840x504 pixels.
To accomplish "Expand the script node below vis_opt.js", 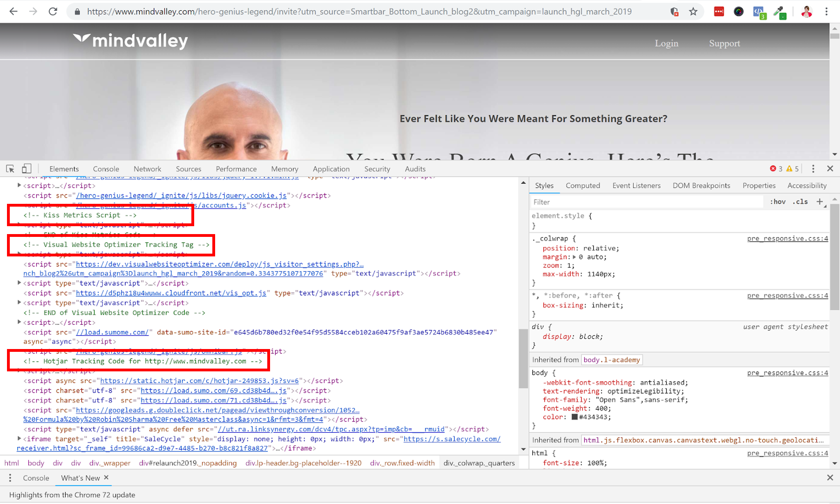I will 19,302.
